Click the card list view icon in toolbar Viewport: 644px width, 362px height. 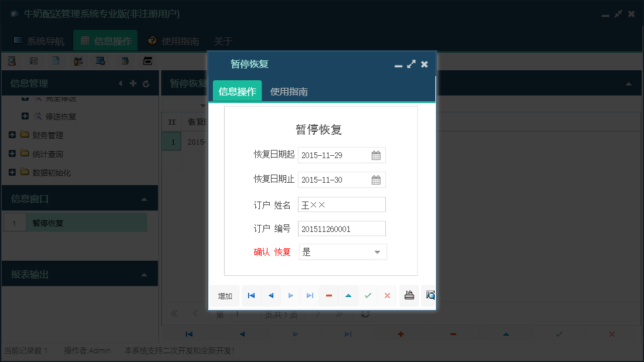pyautogui.click(x=33, y=60)
